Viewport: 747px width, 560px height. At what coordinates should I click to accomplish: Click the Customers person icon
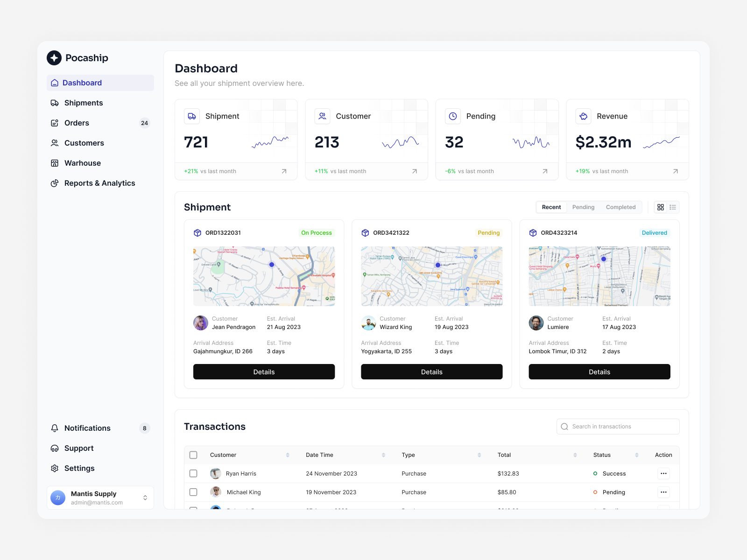(x=55, y=143)
